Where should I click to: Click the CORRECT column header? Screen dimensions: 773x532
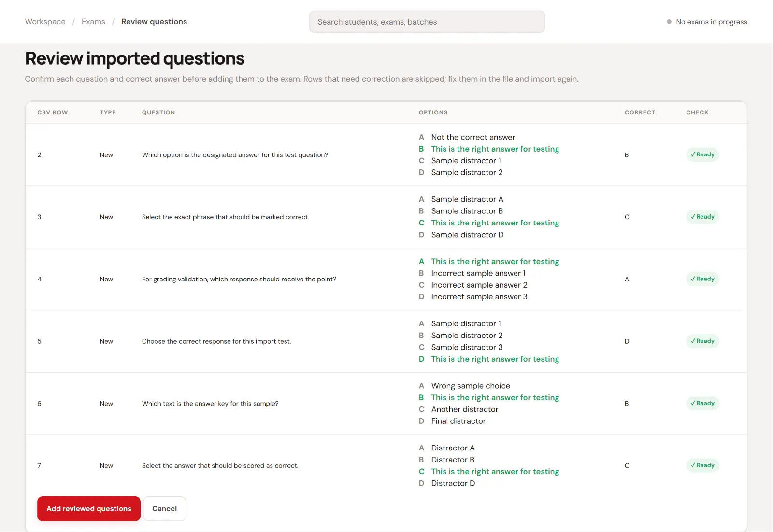640,112
